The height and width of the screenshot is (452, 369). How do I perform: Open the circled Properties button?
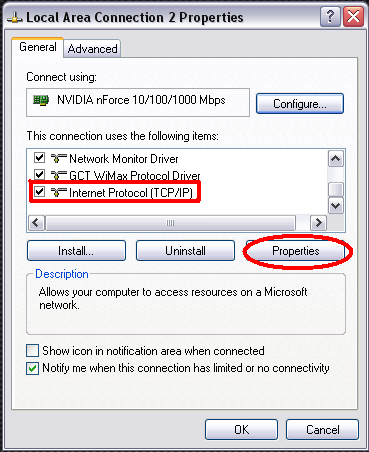point(296,251)
